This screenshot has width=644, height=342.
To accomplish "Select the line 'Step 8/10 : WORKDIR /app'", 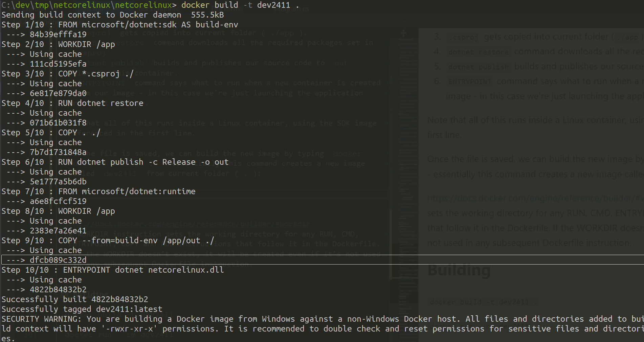I will 58,211.
